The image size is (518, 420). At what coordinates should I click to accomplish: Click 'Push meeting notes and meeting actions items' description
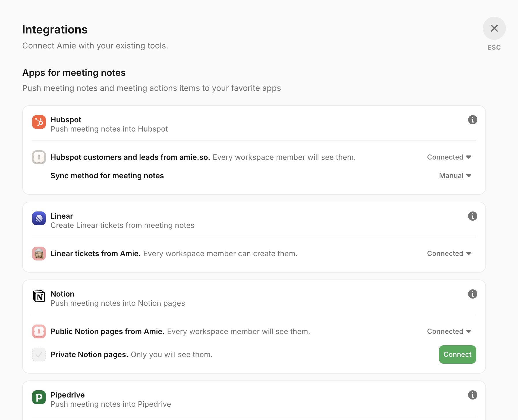[x=151, y=88]
